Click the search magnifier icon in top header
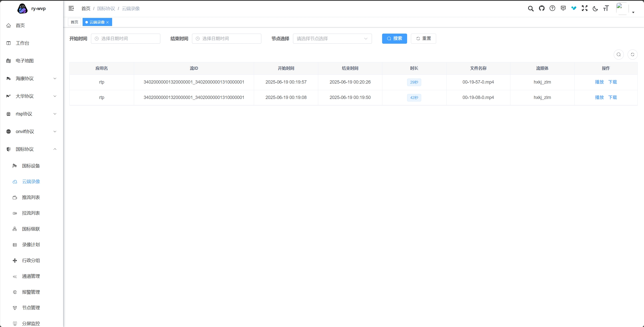This screenshot has height=327, width=644. pos(531,9)
